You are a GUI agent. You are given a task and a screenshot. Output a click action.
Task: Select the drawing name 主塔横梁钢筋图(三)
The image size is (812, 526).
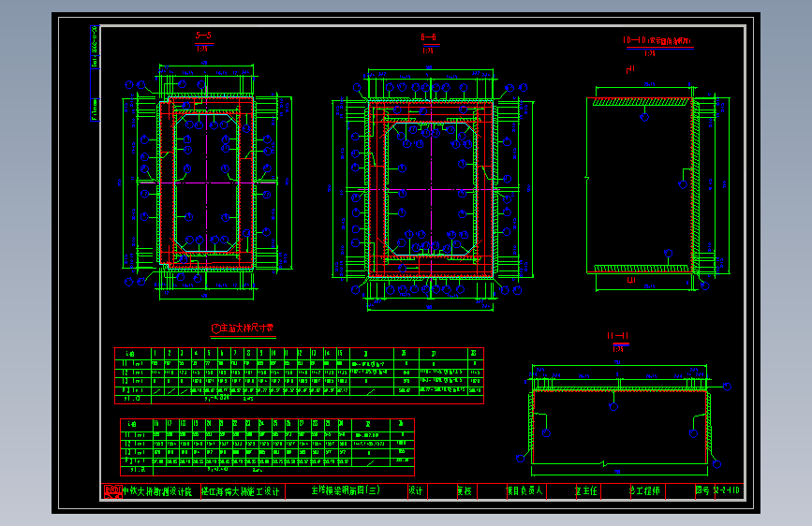(346, 490)
